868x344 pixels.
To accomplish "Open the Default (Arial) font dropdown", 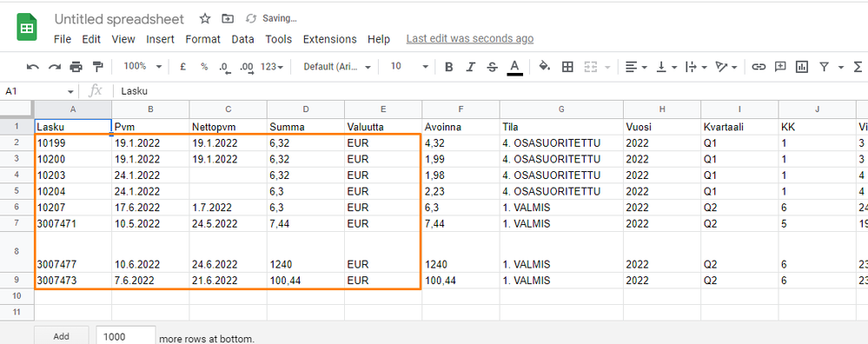I will coord(337,66).
